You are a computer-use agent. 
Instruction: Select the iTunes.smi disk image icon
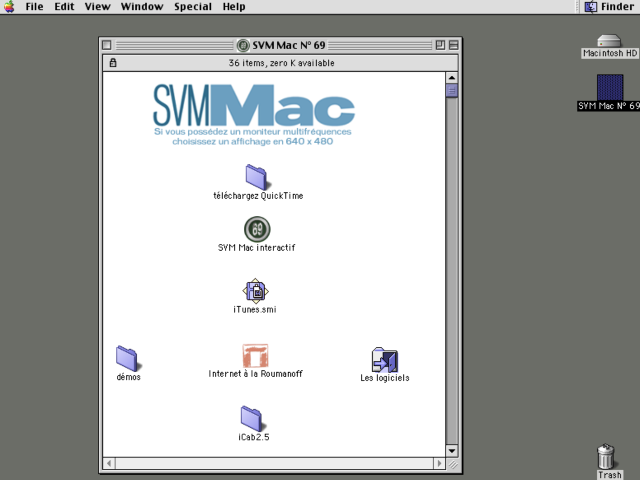pos(256,291)
